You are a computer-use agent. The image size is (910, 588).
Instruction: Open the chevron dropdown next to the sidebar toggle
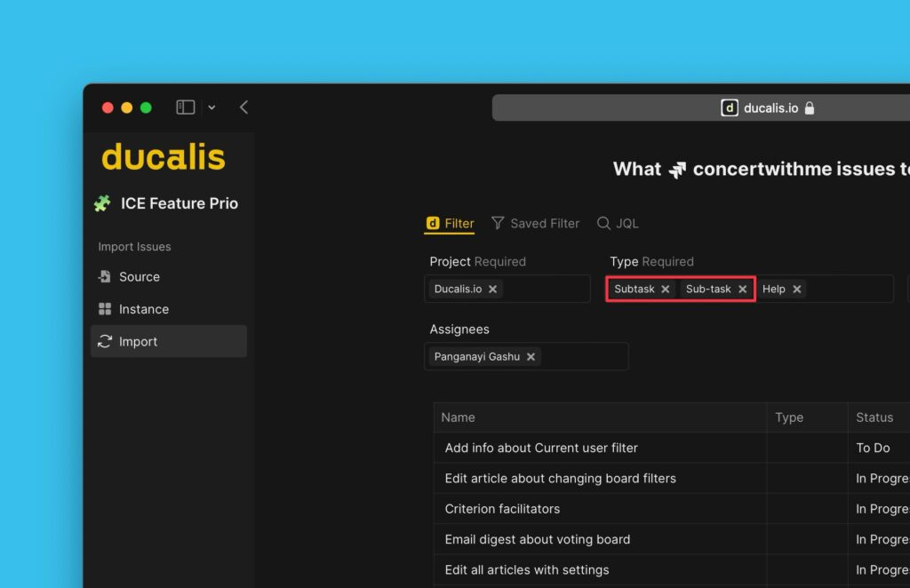pos(211,107)
